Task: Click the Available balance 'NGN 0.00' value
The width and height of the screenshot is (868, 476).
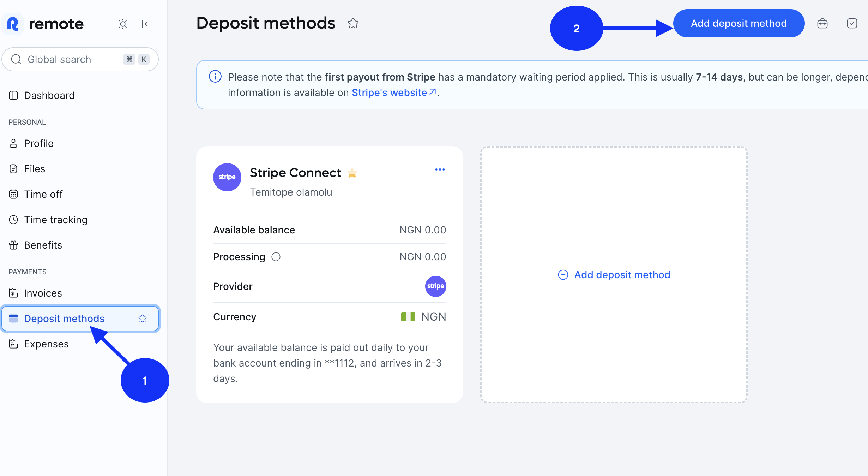Action: pos(423,230)
